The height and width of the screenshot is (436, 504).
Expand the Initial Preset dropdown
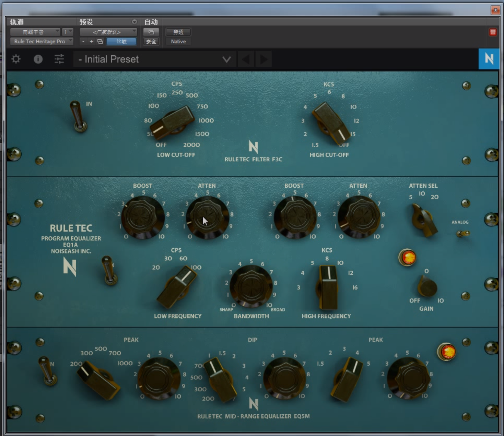pos(226,59)
